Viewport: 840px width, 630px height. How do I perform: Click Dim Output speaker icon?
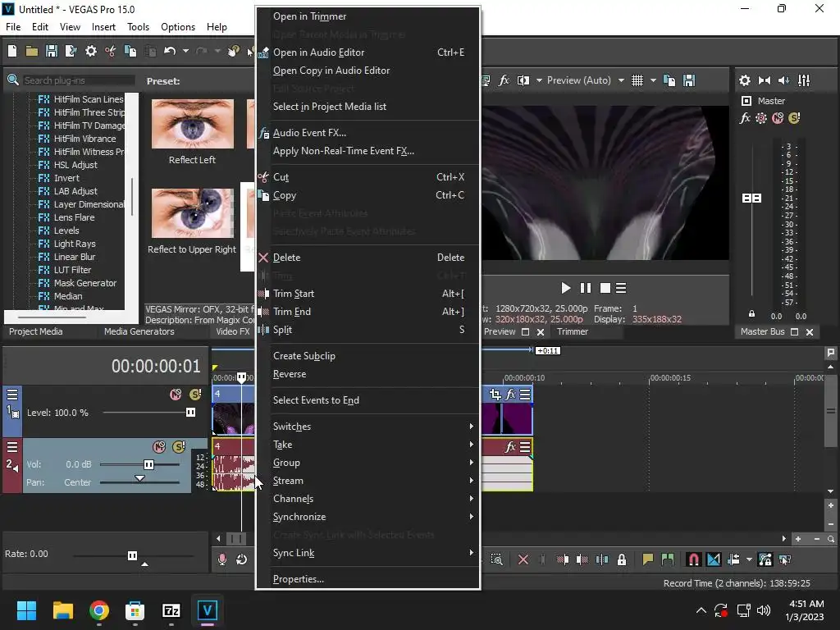783,80
